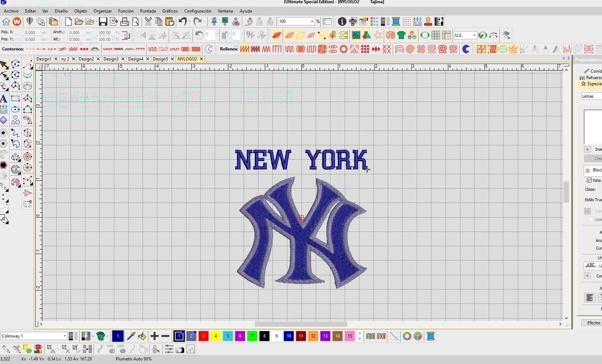Viewport: 602px width, 364px height.
Task: Select yellow color swatch 4
Action: click(216, 336)
